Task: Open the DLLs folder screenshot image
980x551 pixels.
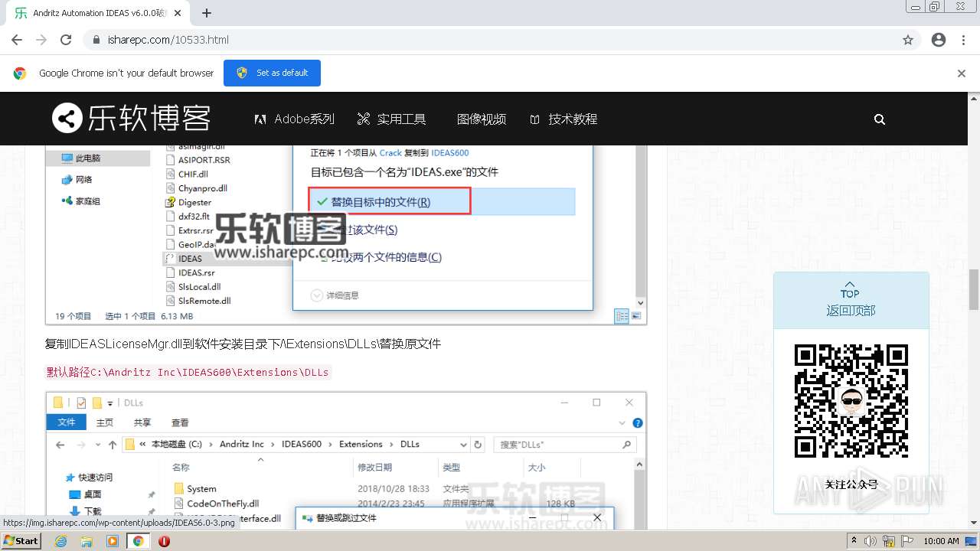Action: pos(346,461)
